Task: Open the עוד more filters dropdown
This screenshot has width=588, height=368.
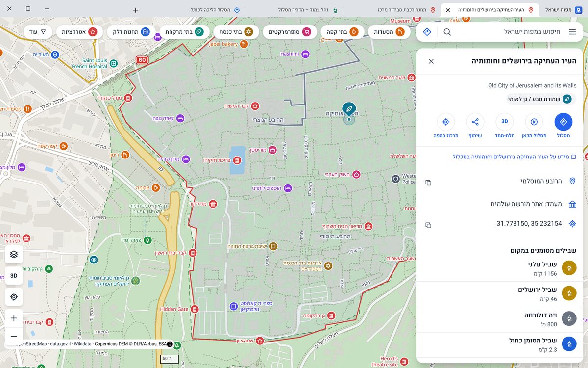Action: coord(38,32)
